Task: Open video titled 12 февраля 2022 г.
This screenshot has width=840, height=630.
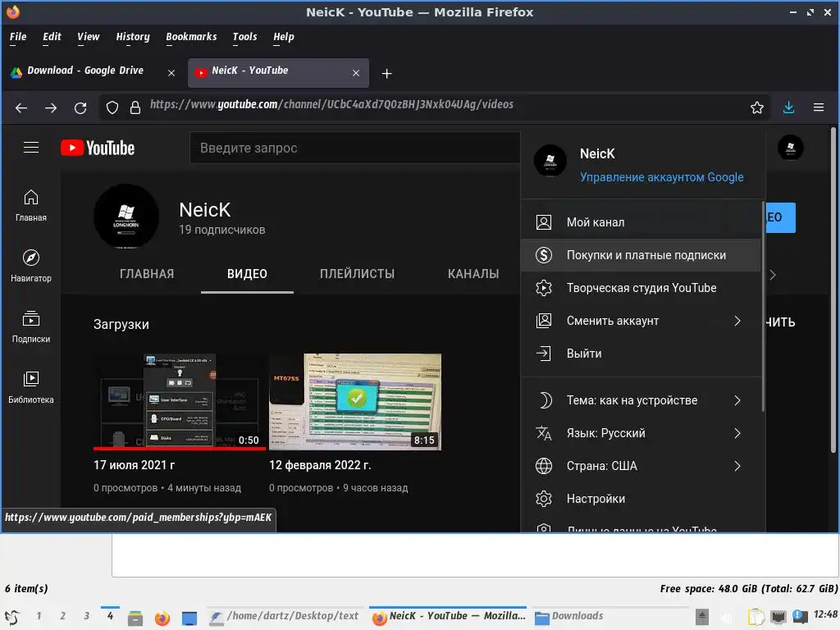Action: 320,465
